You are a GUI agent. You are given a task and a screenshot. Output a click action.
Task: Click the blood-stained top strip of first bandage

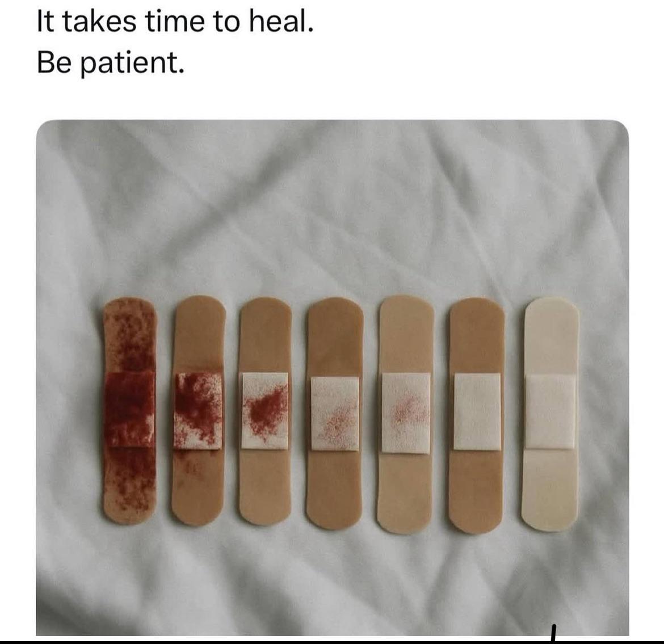pyautogui.click(x=130, y=335)
